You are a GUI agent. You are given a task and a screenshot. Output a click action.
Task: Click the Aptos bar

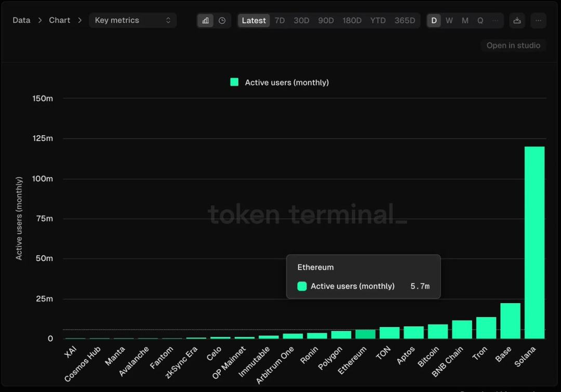pyautogui.click(x=413, y=332)
